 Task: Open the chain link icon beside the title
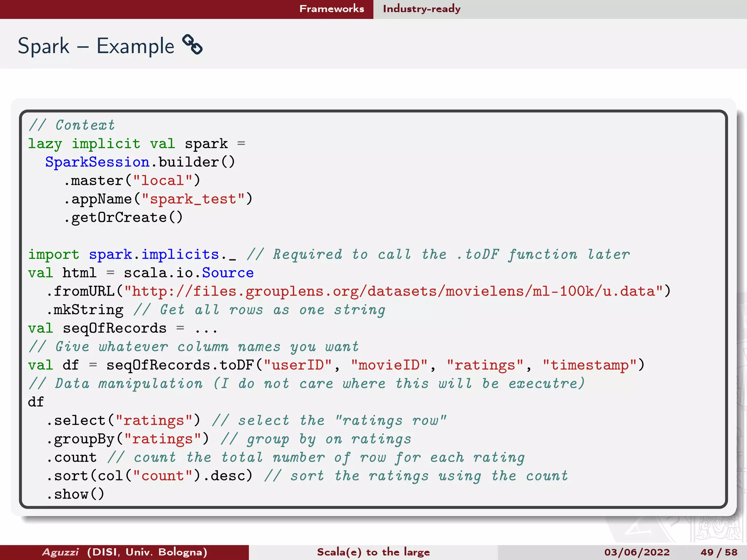point(192,44)
